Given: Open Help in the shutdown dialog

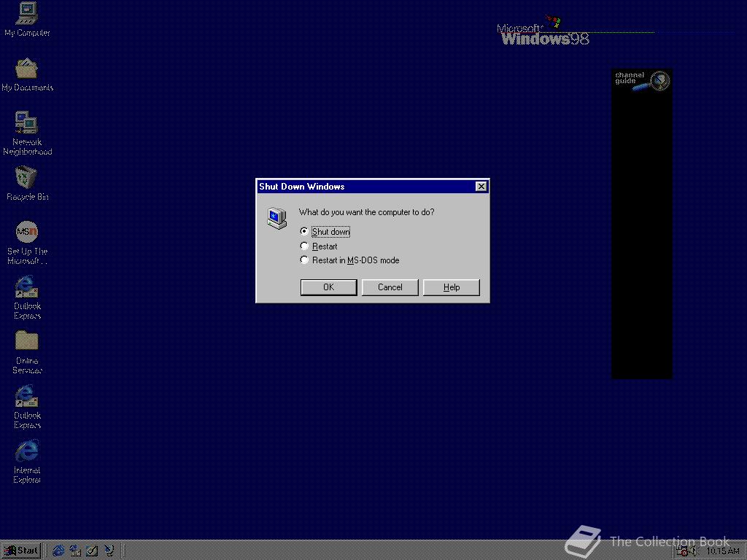Looking at the screenshot, I should click(x=451, y=287).
